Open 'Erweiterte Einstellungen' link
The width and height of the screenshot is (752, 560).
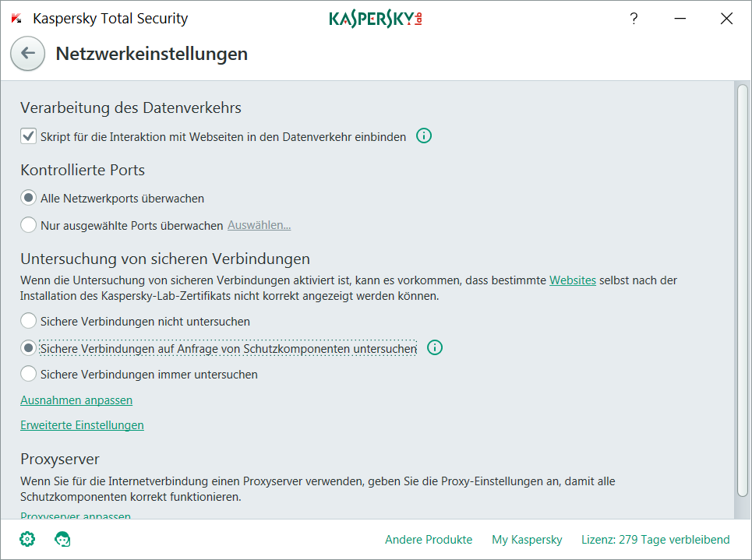tap(82, 425)
